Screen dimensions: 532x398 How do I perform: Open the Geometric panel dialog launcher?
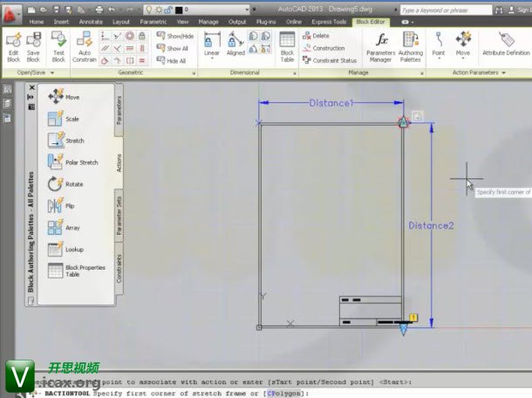[194, 73]
